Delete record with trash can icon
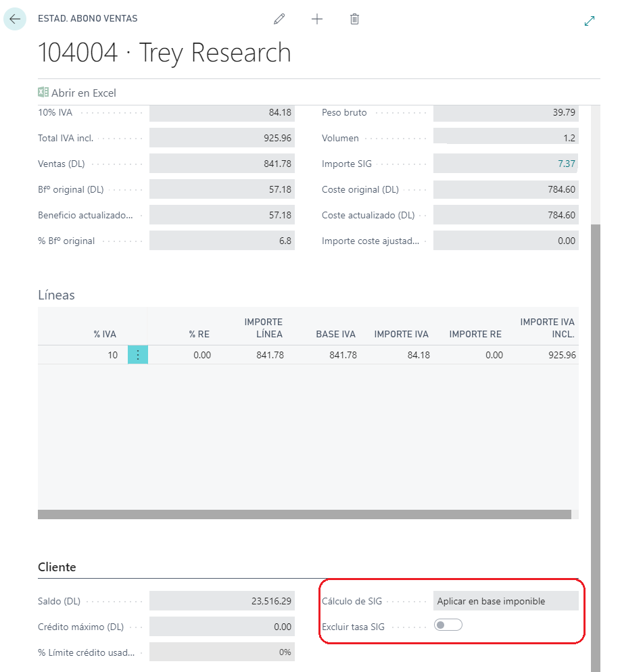 point(354,19)
